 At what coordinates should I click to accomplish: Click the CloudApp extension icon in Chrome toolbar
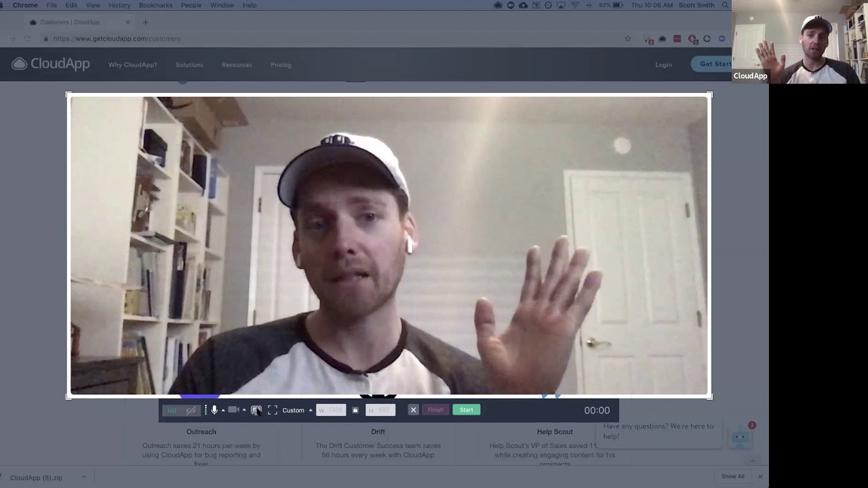(x=663, y=39)
